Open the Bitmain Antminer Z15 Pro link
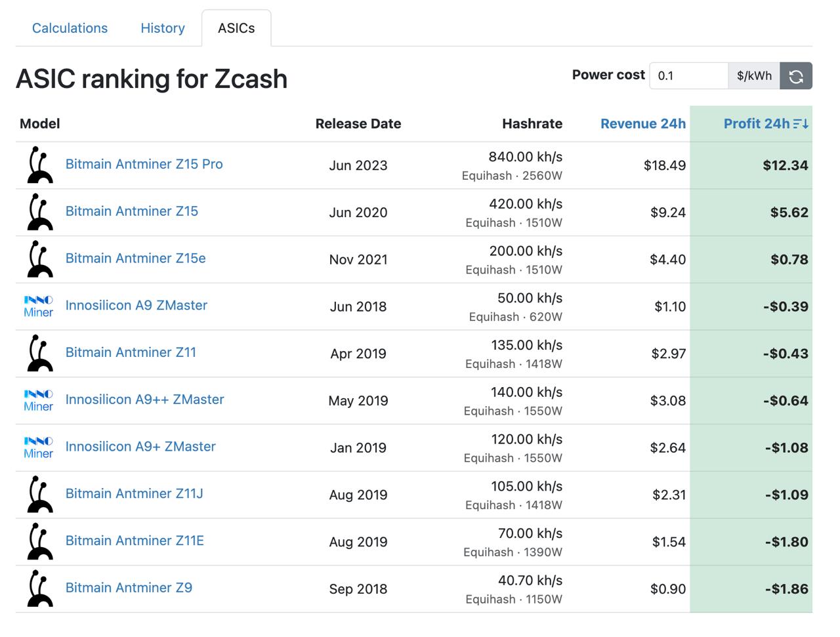The width and height of the screenshot is (840, 637). point(144,164)
